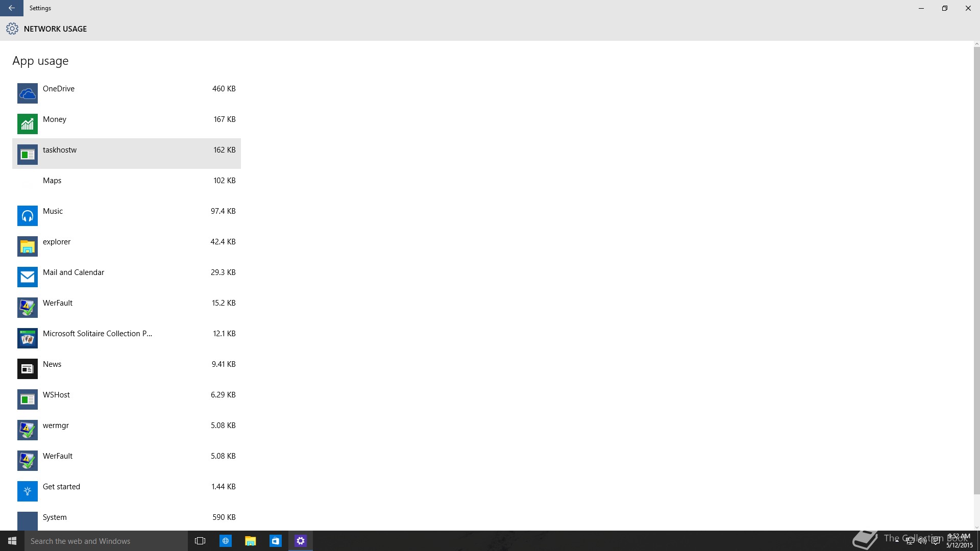The image size is (980, 551).
Task: Click the OneDrive cloud app icon
Action: click(x=28, y=93)
